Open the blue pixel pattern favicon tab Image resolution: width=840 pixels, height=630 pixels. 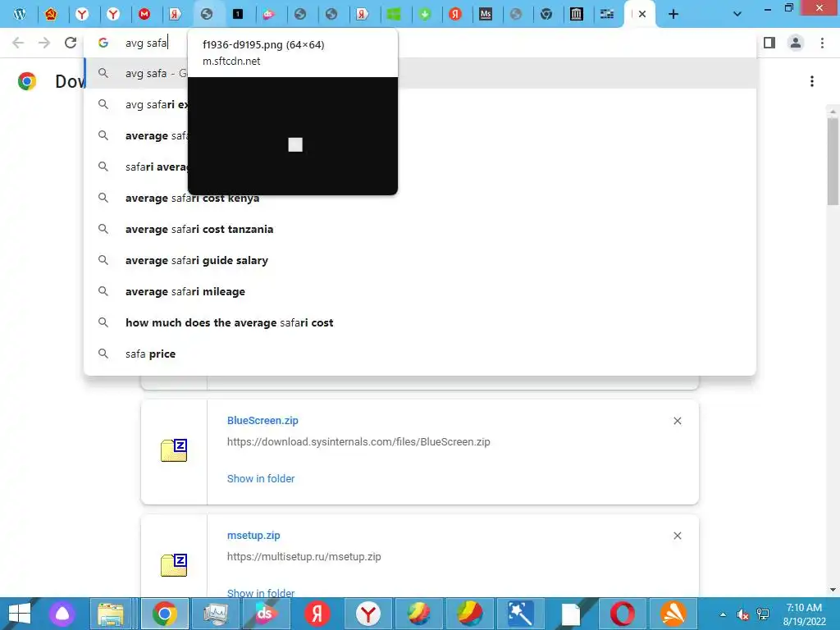click(x=607, y=15)
